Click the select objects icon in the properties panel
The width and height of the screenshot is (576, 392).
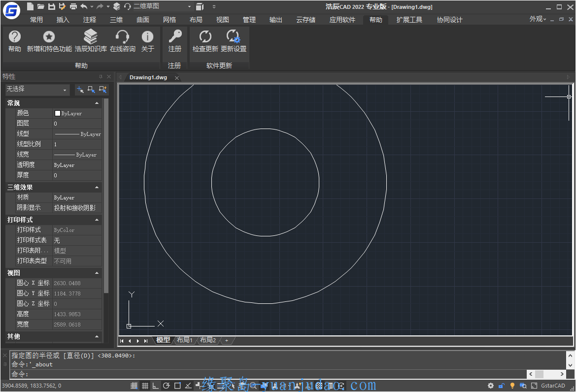(x=91, y=89)
